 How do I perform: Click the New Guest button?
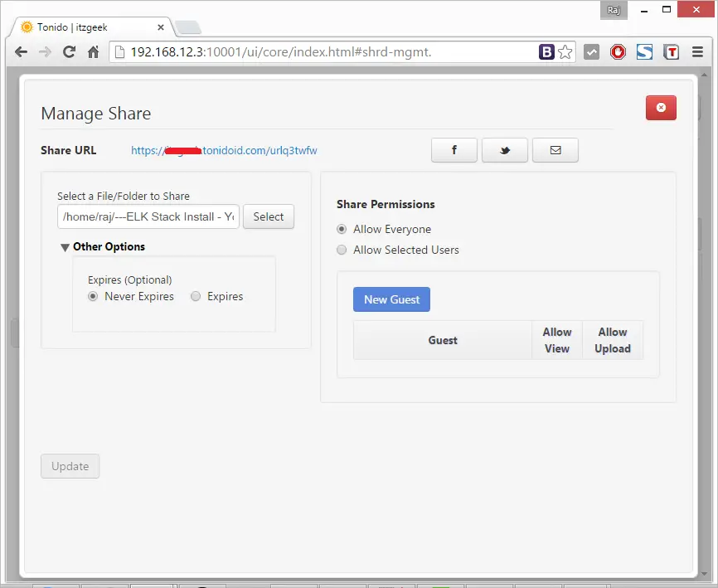(391, 299)
